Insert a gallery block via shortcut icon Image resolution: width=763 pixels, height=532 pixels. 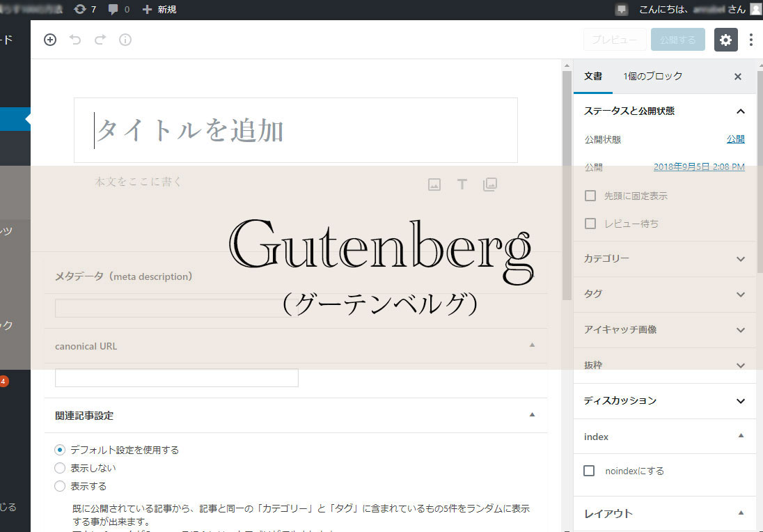click(x=490, y=185)
